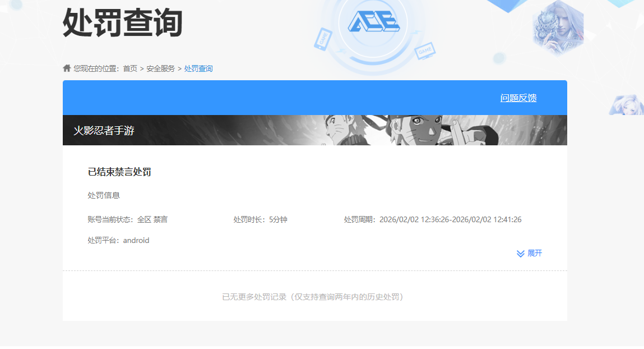Open the 安全服务 breadcrumb link
This screenshot has height=349, width=644.
click(x=160, y=68)
